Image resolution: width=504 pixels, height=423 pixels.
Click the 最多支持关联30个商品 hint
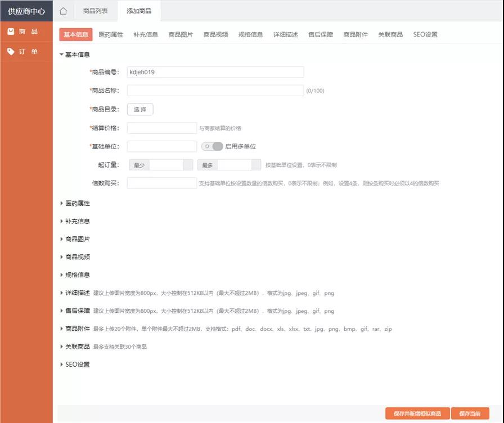(120, 347)
